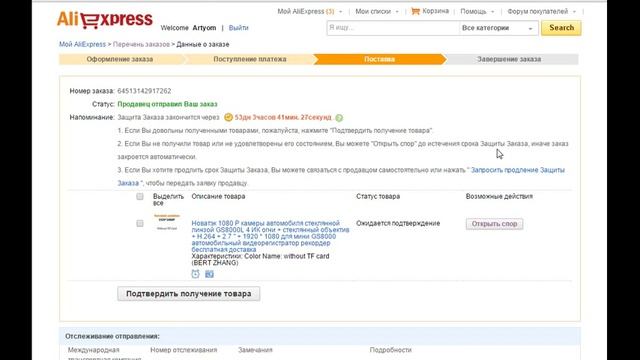
Task: Click the 'Подробности' column header
Action: [x=391, y=350]
